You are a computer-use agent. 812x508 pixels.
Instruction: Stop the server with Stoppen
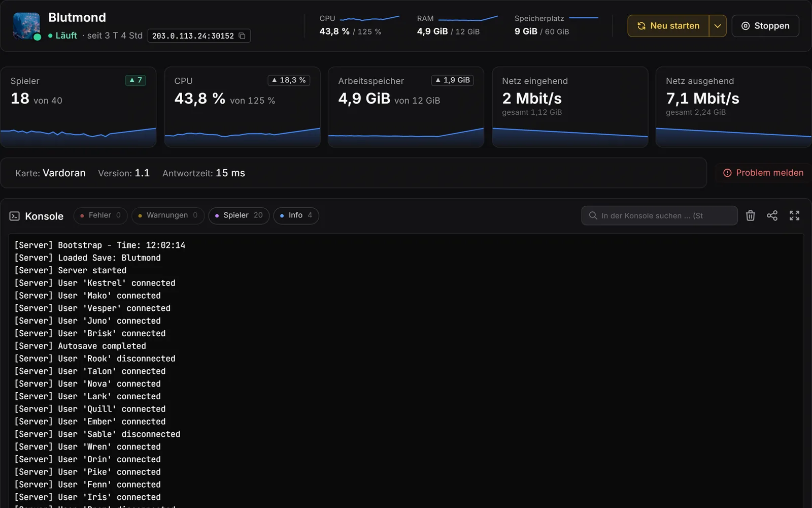tap(765, 26)
